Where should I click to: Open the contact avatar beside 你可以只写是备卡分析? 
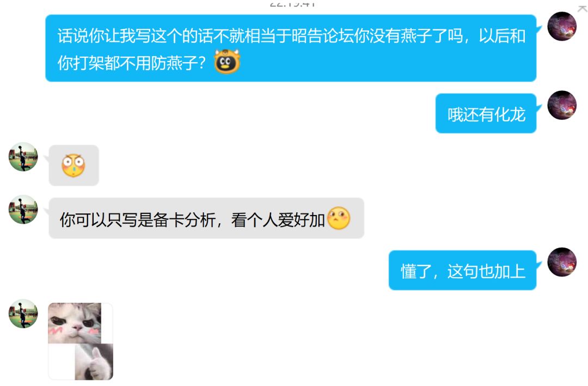coord(23,209)
